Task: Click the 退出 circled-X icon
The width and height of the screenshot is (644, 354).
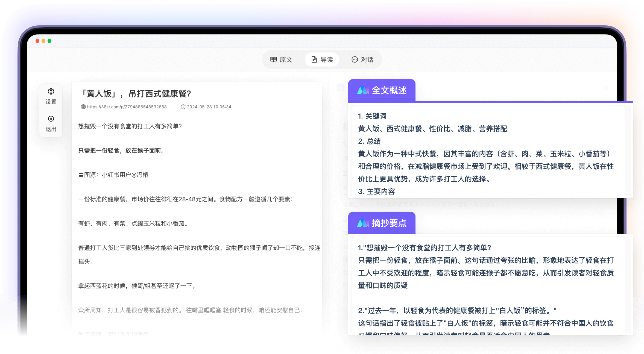Action: click(51, 119)
